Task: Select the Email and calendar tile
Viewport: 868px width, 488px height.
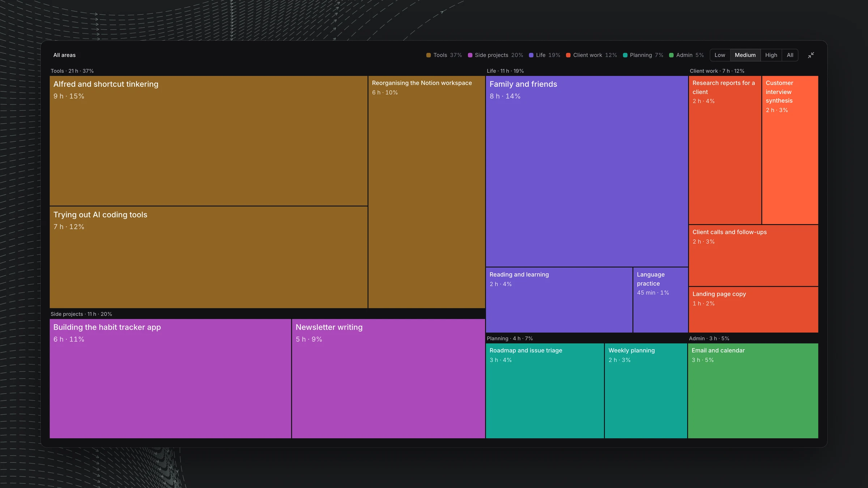Action: [753, 391]
